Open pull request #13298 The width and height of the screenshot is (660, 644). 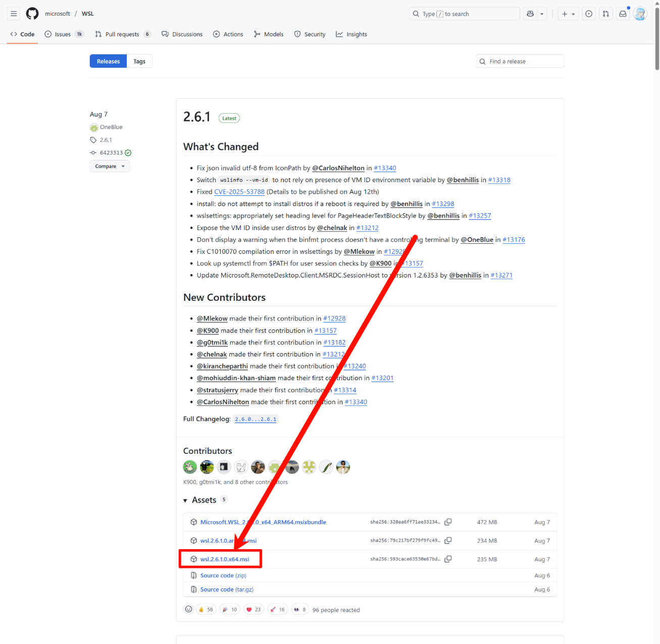[443, 204]
